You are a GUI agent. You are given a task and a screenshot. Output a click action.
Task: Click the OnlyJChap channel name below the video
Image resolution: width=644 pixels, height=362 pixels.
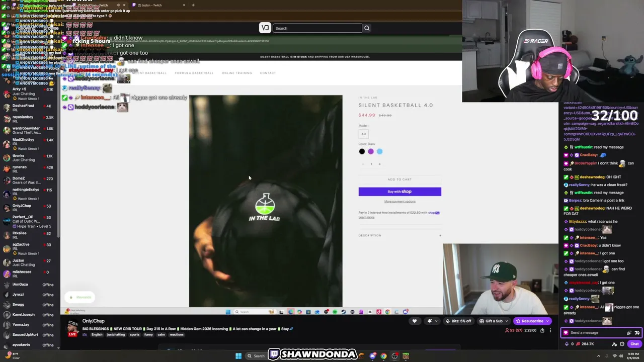(94, 321)
